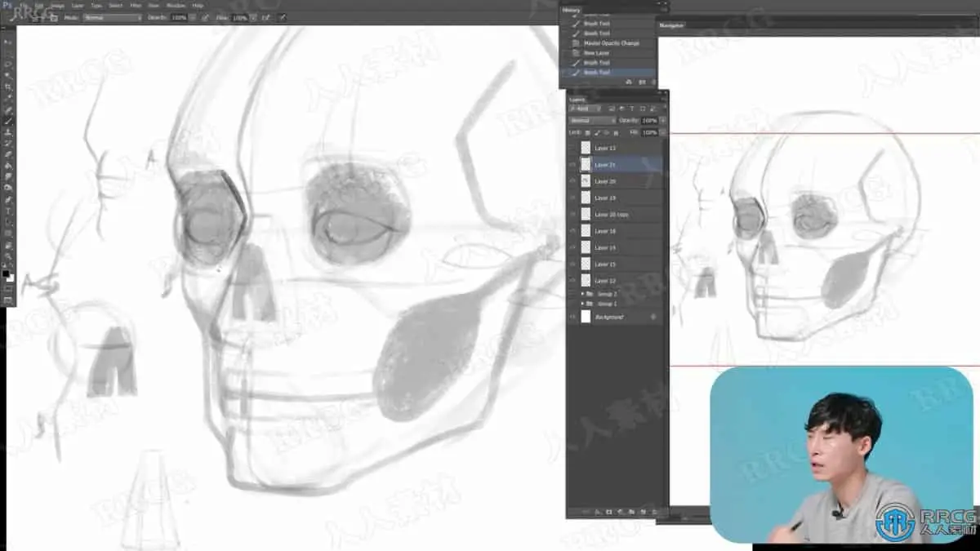
Task: Enable airbrush mode in options bar
Action: (x=266, y=17)
